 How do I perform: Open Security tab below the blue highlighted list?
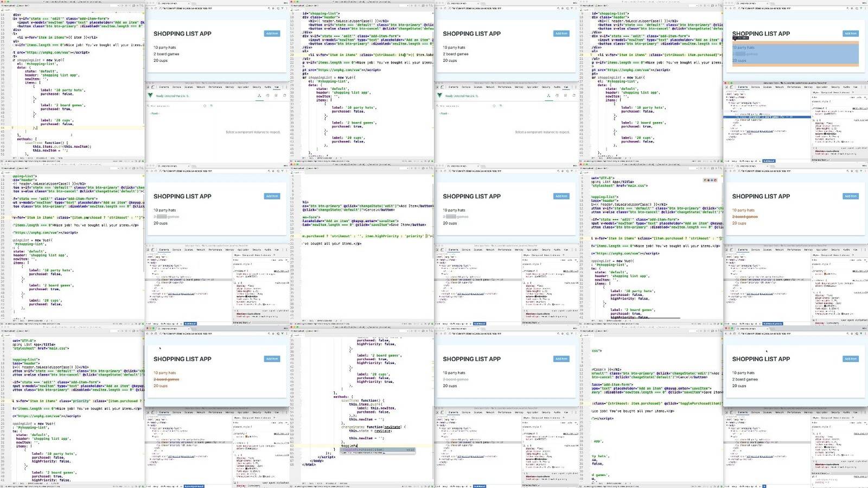click(835, 87)
